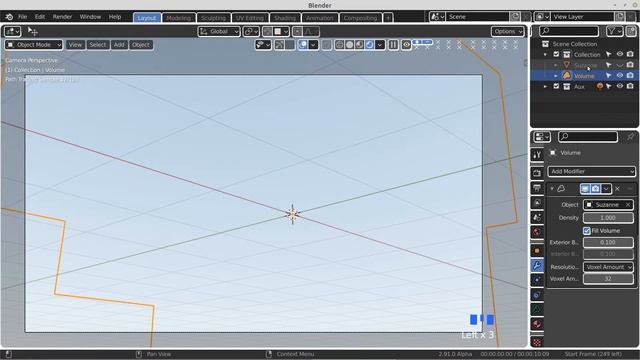Switch to the Shading workspace tab
The height and width of the screenshot is (360, 640).
(285, 18)
